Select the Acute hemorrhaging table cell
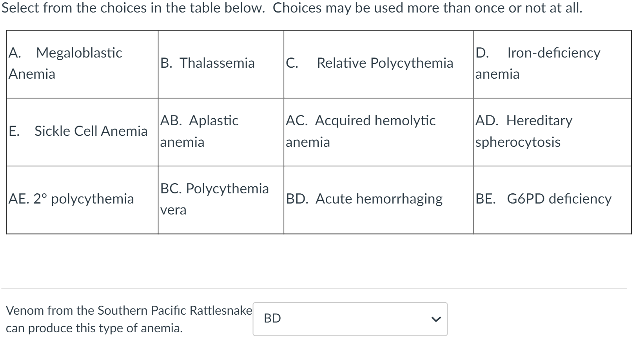The image size is (644, 346). (x=378, y=199)
